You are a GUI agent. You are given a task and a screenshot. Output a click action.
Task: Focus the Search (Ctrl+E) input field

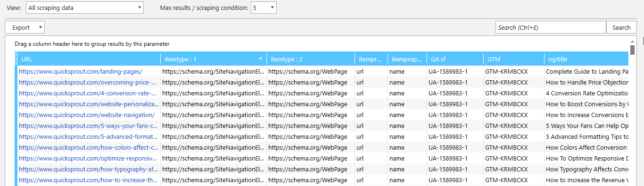(x=551, y=27)
